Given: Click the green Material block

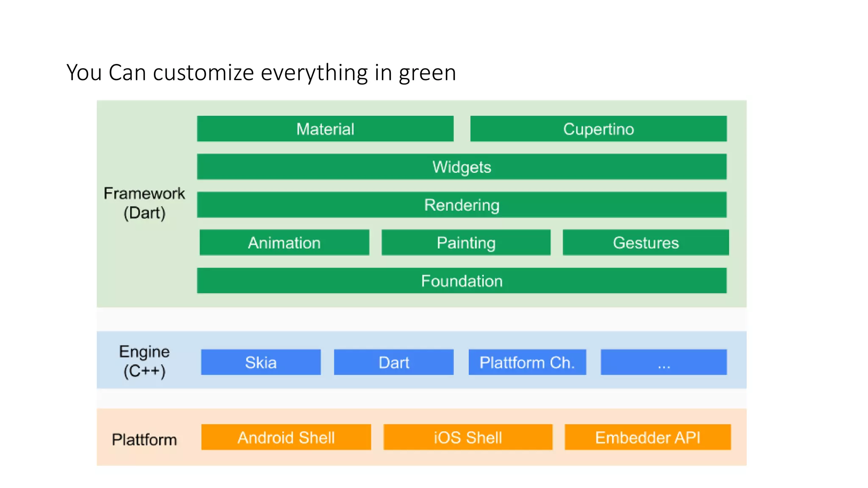Looking at the screenshot, I should point(325,129).
